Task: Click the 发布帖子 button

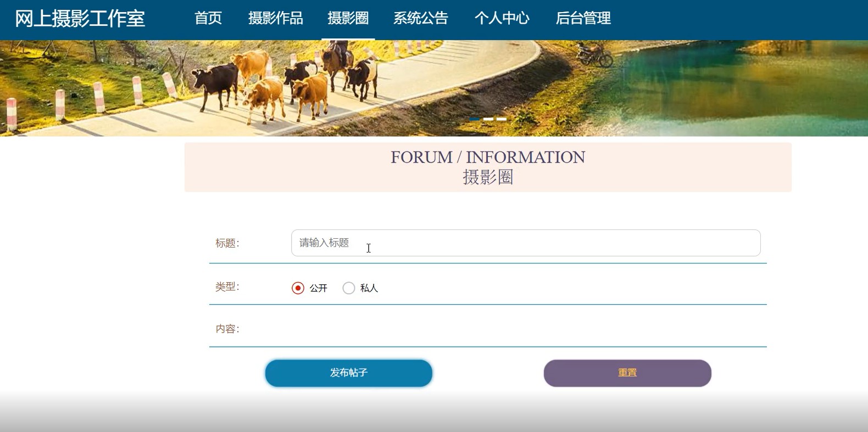Action: coord(349,373)
